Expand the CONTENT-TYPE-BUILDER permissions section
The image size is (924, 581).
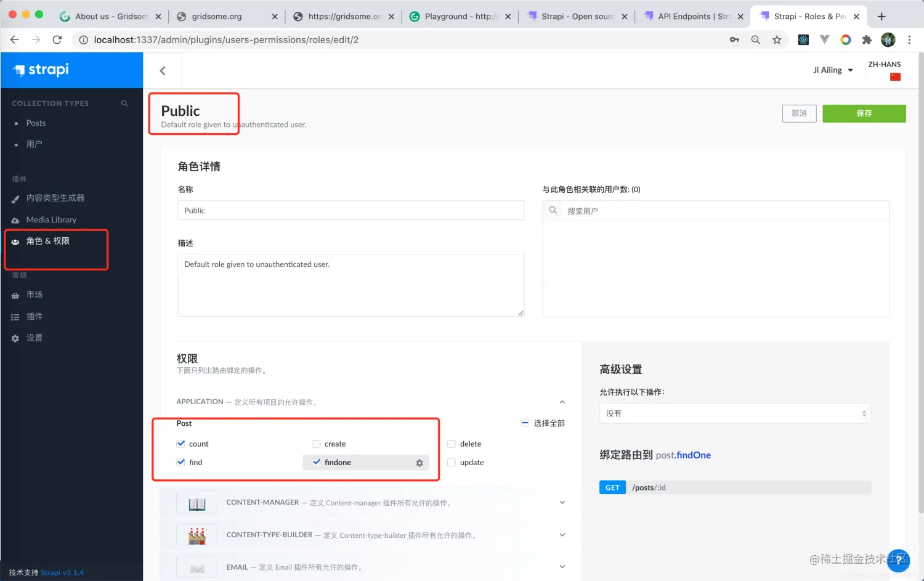562,535
